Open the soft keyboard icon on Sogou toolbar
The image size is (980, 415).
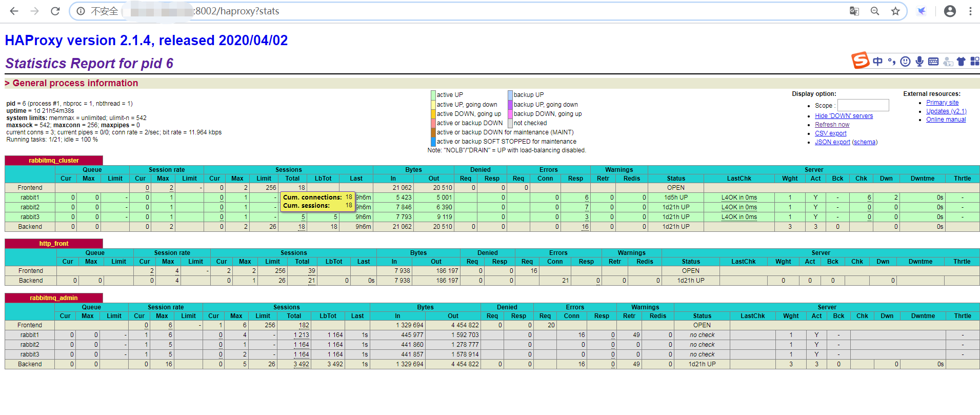click(x=933, y=62)
